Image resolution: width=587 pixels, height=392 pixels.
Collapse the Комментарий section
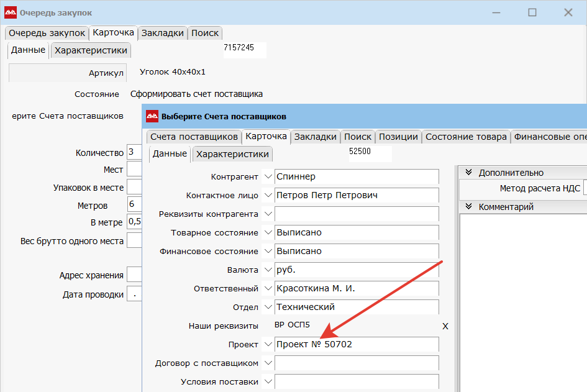pos(469,207)
